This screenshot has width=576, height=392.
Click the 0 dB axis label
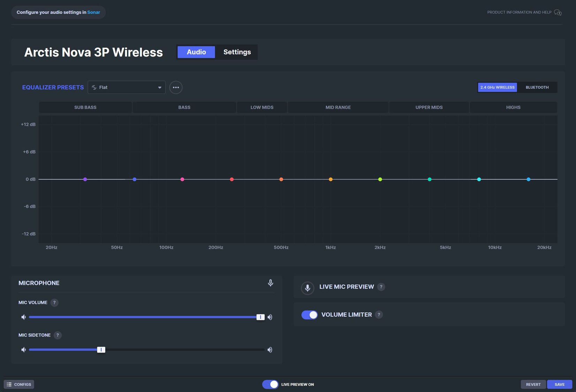pos(30,179)
